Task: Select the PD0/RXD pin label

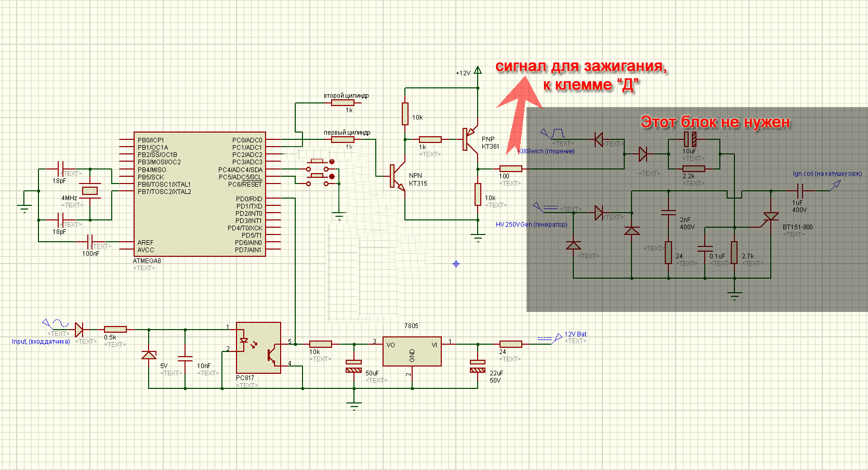Action: pyautogui.click(x=249, y=199)
